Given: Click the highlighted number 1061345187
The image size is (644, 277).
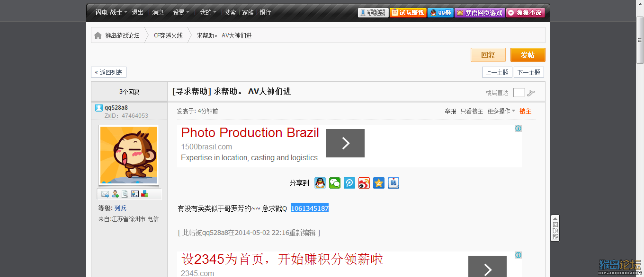Looking at the screenshot, I should (310, 208).
